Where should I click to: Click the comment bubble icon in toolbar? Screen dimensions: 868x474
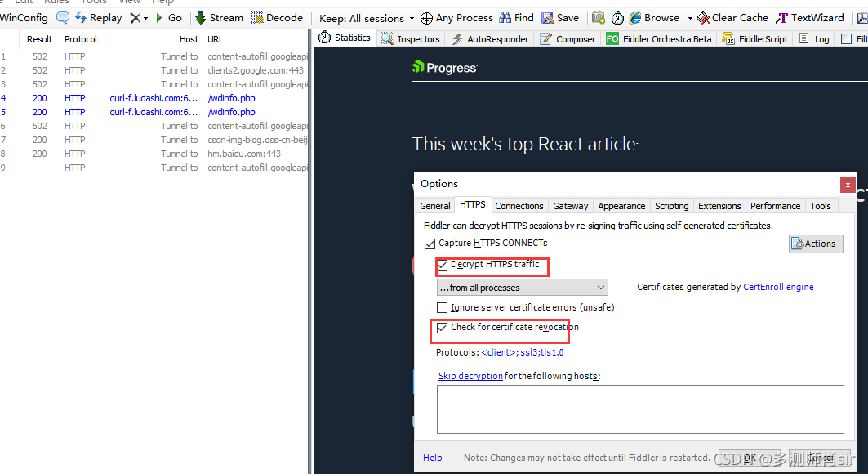(63, 18)
